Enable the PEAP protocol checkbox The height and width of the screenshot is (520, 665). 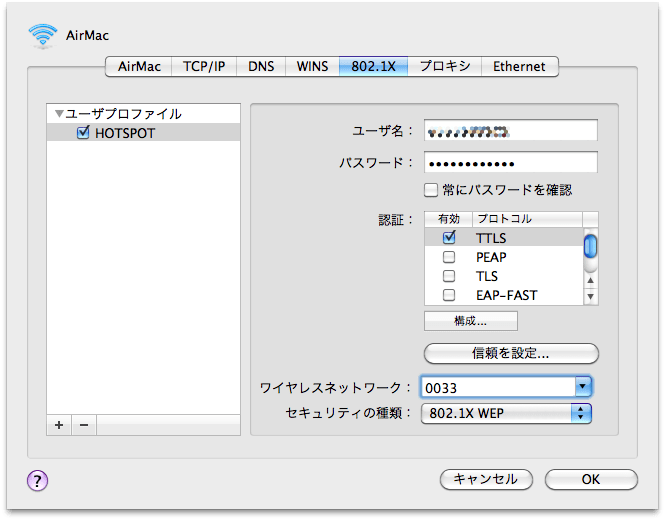click(x=449, y=257)
